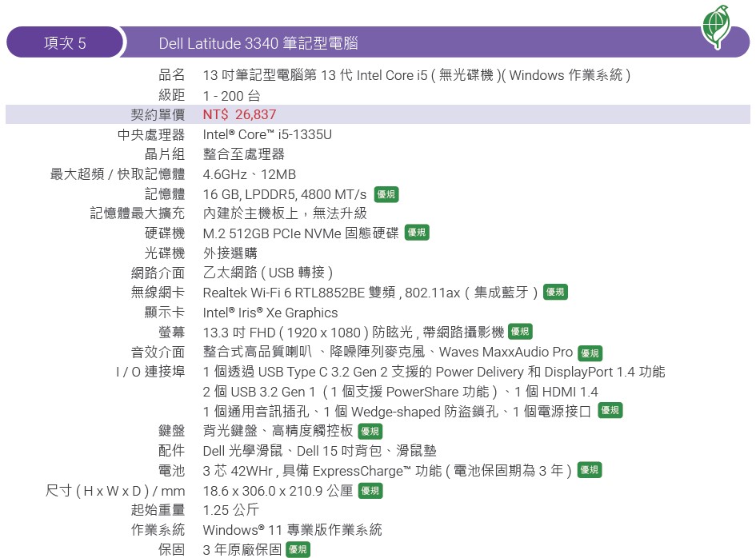Select the USB Type C 3.2 Gen 2 line
The width and height of the screenshot is (756, 558).
pos(434,372)
